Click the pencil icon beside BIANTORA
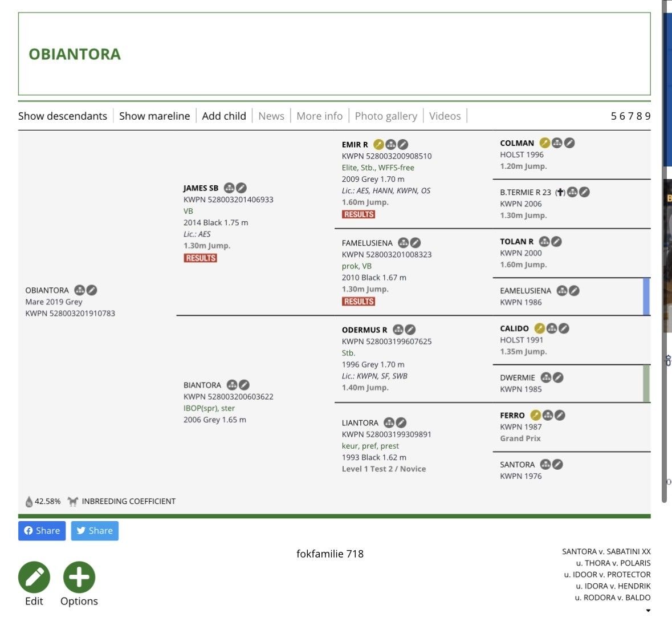This screenshot has width=672, height=630. click(244, 385)
